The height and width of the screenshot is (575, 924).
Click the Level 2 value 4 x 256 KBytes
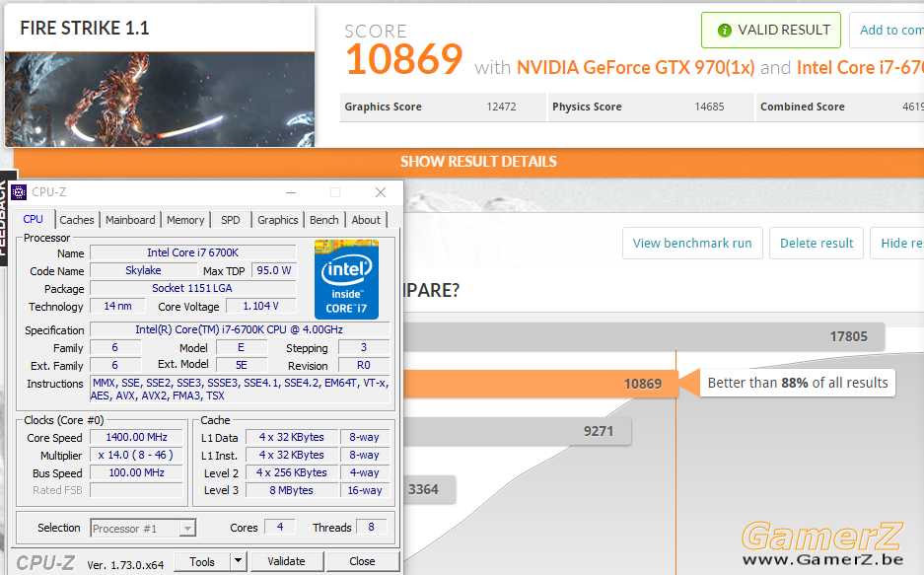[292, 472]
